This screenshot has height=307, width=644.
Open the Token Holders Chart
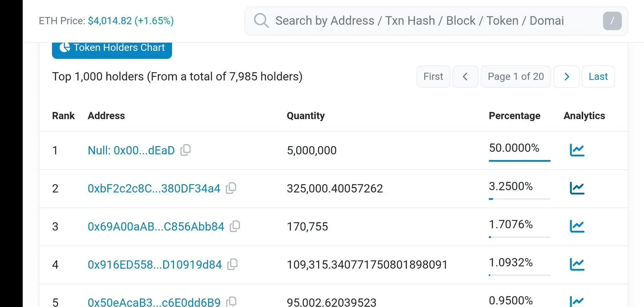[112, 48]
